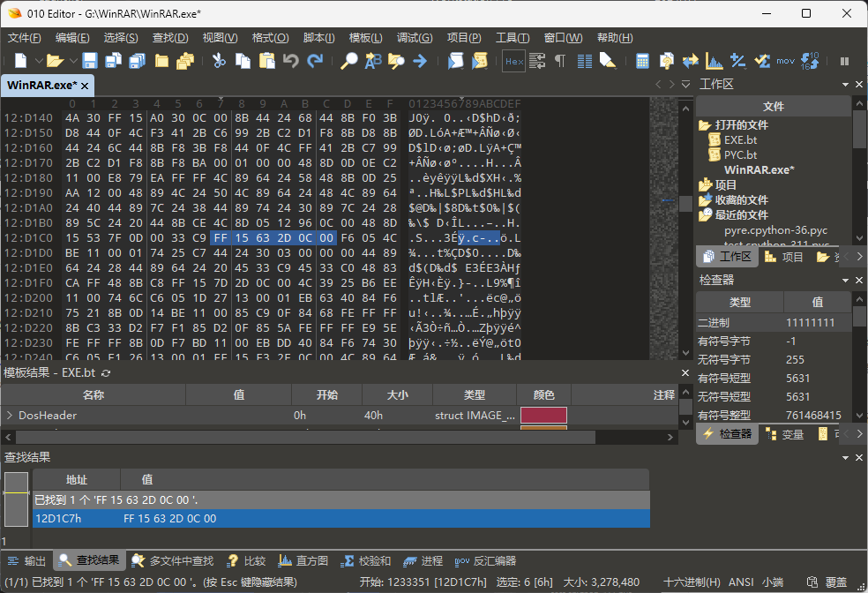
Task: Select EXE.bt in open files tree
Action: coord(740,140)
